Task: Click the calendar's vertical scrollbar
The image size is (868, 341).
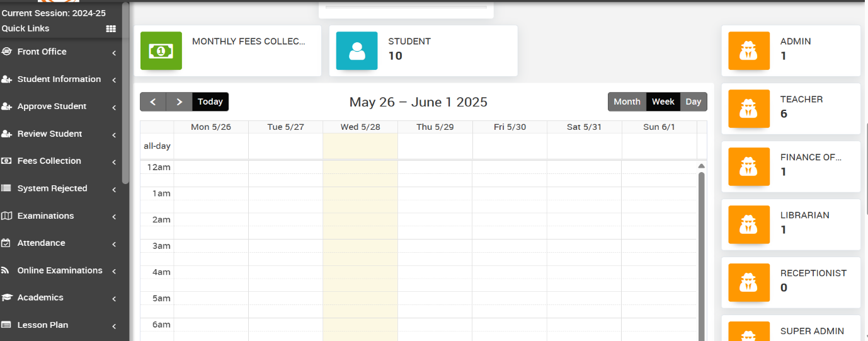Action: 701,252
